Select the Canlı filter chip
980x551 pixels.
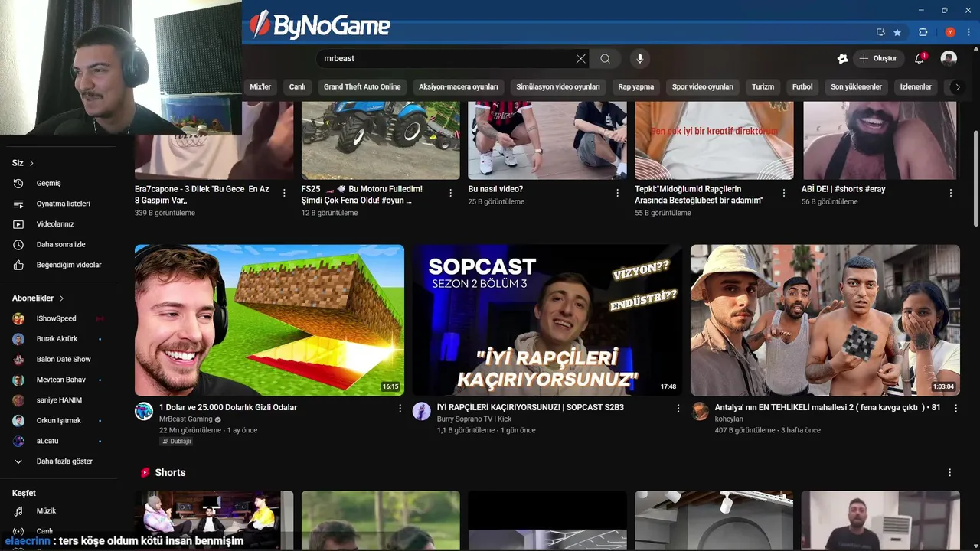(297, 86)
